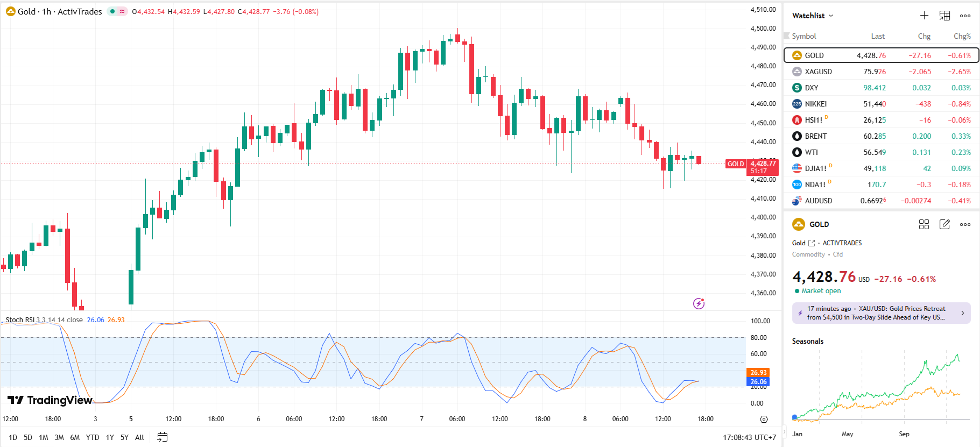The height and width of the screenshot is (447, 980).
Task: Sort the watchlist by Chg% column
Action: click(962, 36)
